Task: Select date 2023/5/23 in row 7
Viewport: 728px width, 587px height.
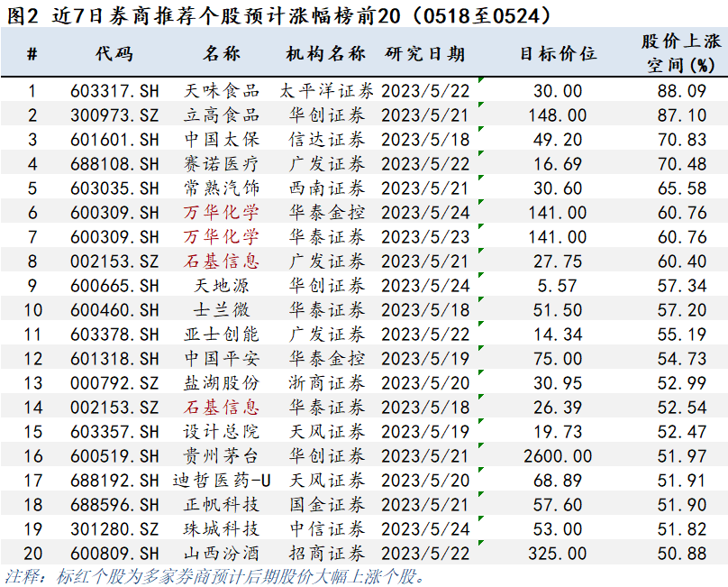Action: [x=425, y=237]
